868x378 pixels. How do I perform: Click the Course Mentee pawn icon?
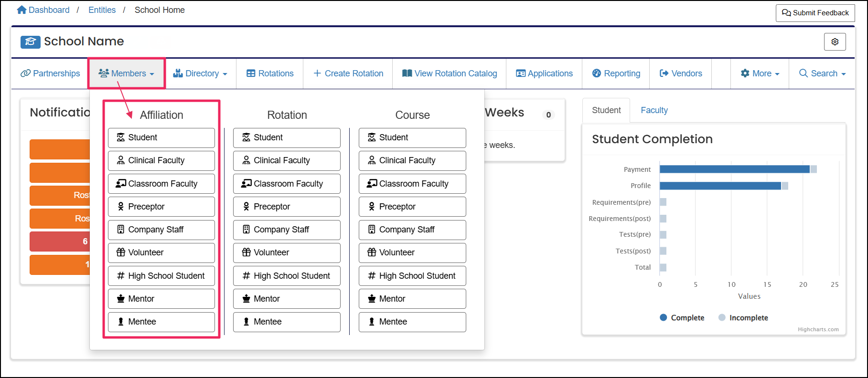372,322
